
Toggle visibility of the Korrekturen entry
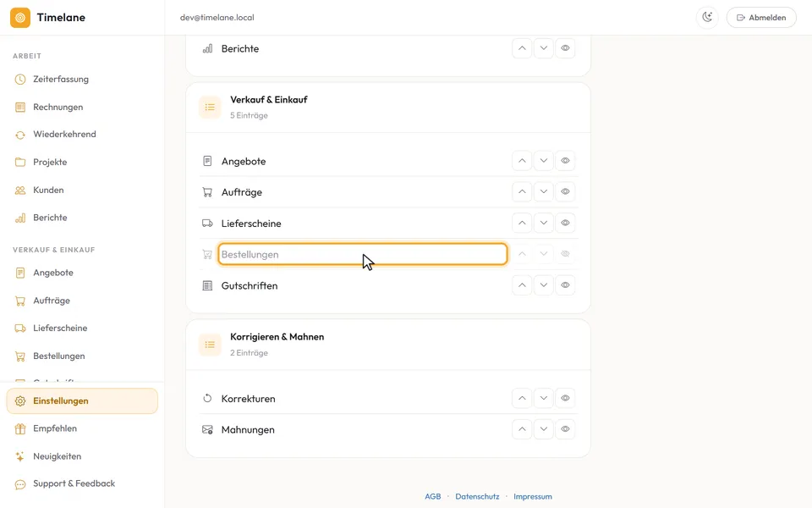pyautogui.click(x=565, y=398)
